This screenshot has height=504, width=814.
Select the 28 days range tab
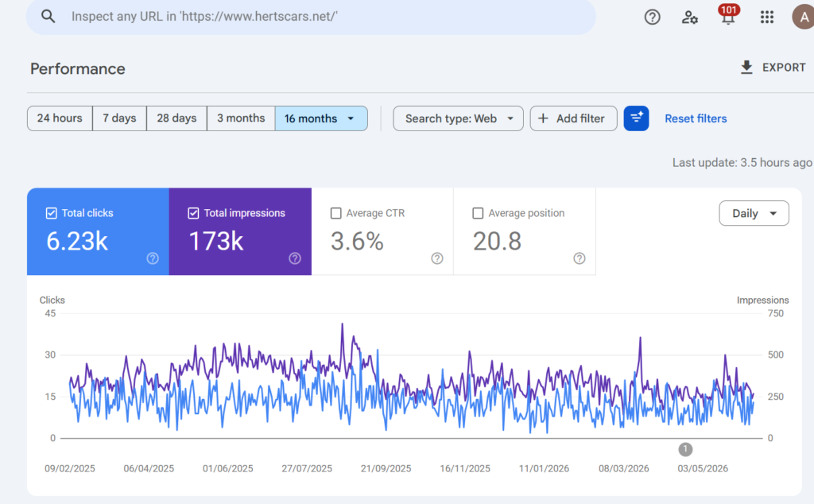point(176,118)
